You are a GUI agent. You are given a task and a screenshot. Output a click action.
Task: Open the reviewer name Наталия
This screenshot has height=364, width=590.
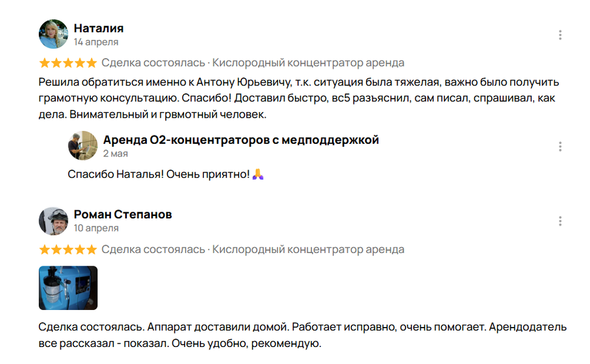pos(98,28)
